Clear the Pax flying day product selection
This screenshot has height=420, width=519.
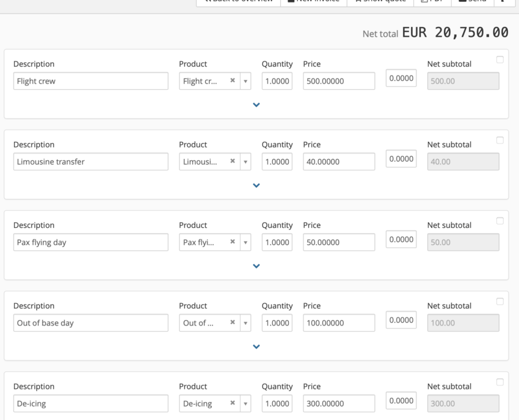pyautogui.click(x=233, y=243)
